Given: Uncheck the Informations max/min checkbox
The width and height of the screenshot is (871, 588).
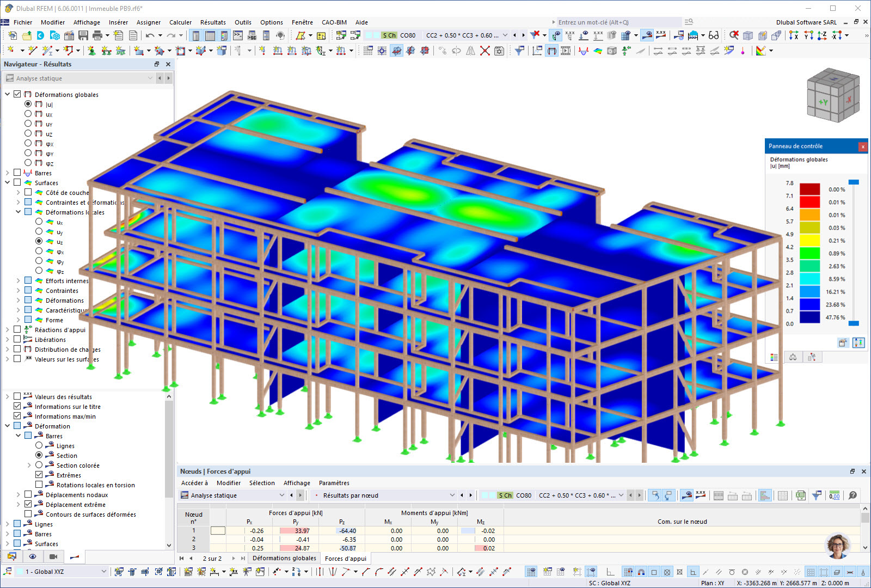Looking at the screenshot, I should tap(17, 416).
